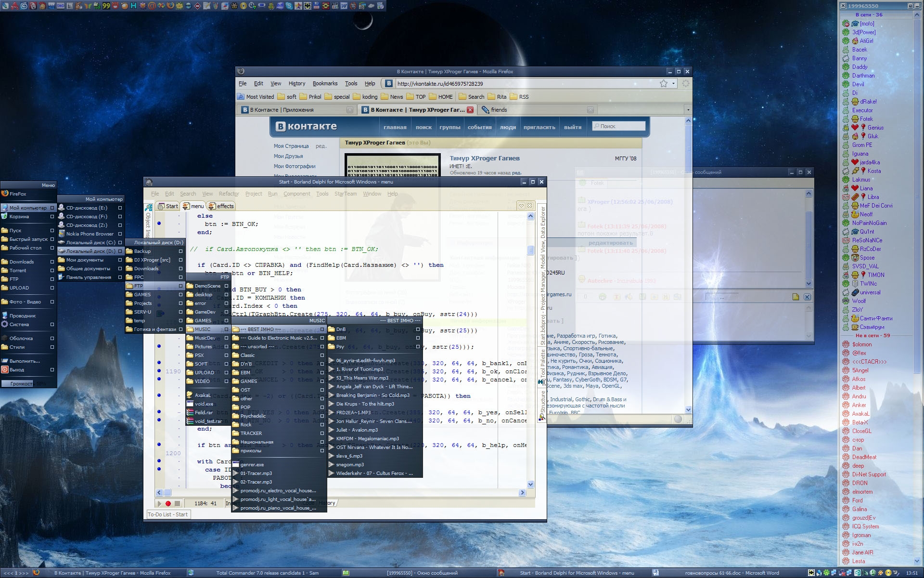This screenshot has height=578, width=924.
Task: Click Delphi macro record red button
Action: (x=168, y=503)
